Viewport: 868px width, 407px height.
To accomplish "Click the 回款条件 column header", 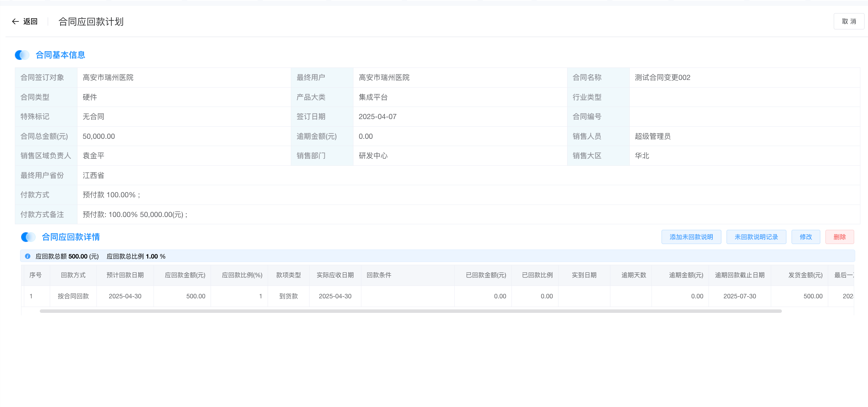I will [379, 275].
